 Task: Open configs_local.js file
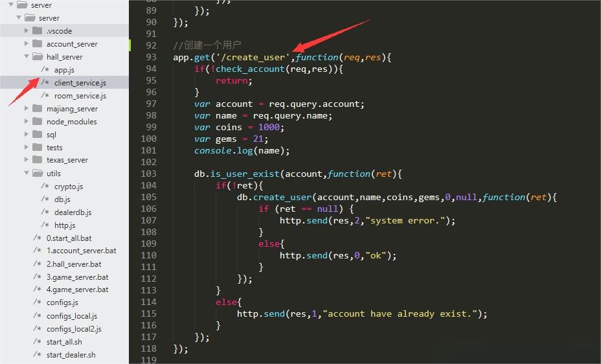pos(72,316)
